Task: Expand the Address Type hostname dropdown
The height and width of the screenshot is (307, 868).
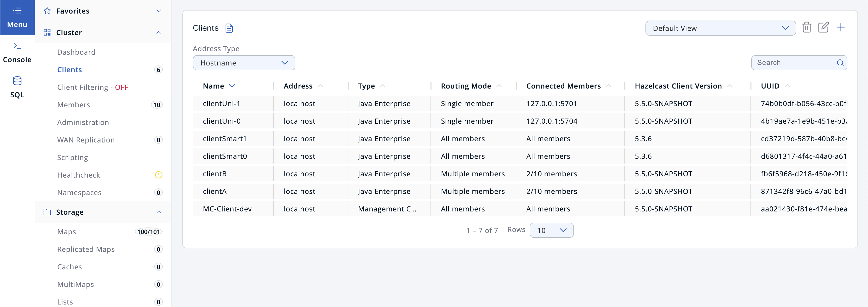Action: [244, 62]
